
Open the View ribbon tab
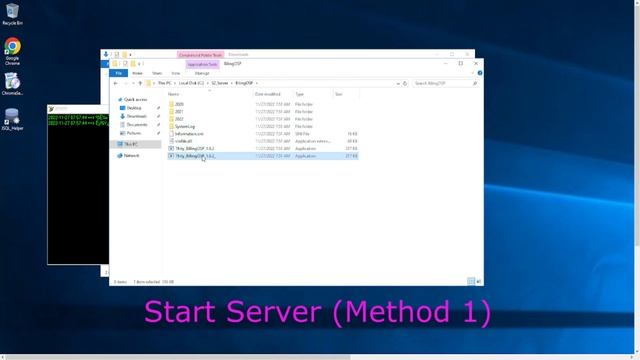point(176,73)
